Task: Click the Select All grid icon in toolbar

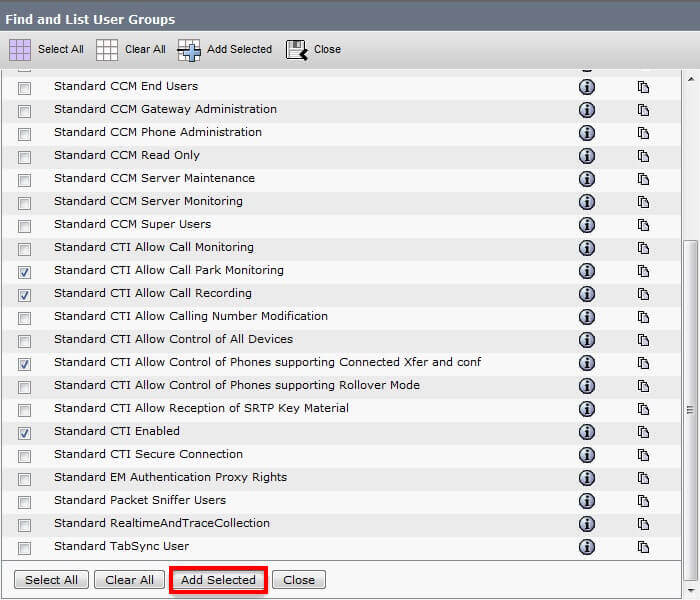Action: tap(20, 50)
